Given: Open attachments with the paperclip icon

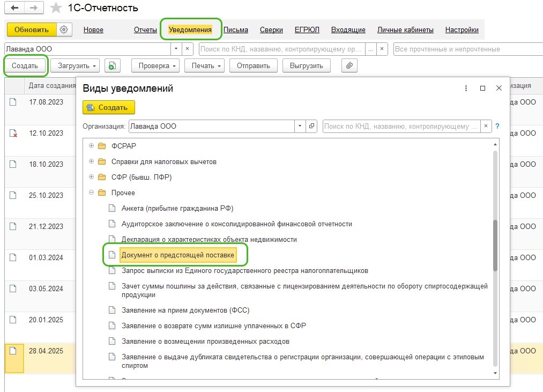Looking at the screenshot, I should point(349,65).
